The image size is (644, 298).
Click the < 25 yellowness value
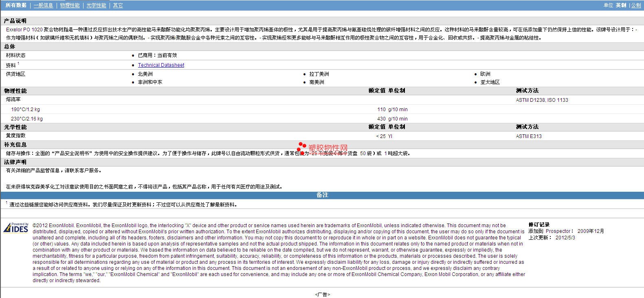381,136
